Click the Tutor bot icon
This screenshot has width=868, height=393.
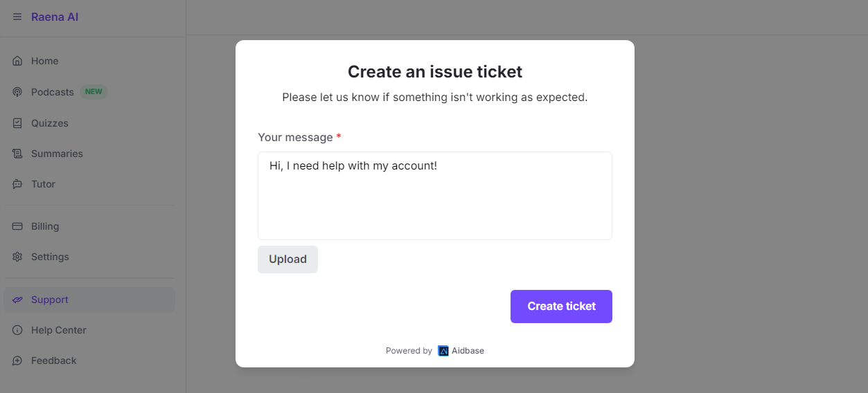coord(17,184)
